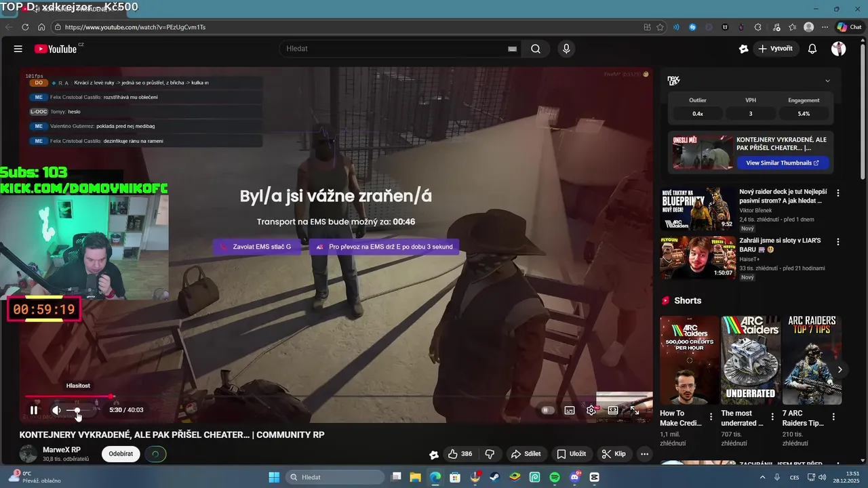Open the weather widget on taskbar

coord(35,477)
